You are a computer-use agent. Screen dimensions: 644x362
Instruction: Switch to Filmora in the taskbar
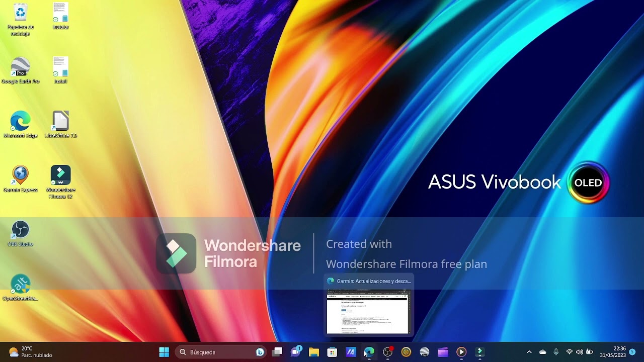(x=479, y=352)
